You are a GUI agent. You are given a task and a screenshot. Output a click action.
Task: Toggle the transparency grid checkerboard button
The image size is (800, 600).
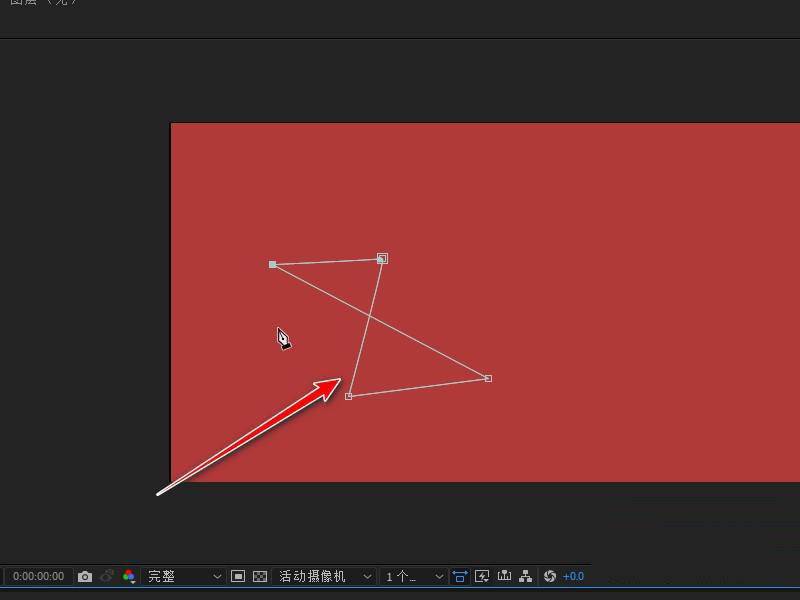point(260,577)
